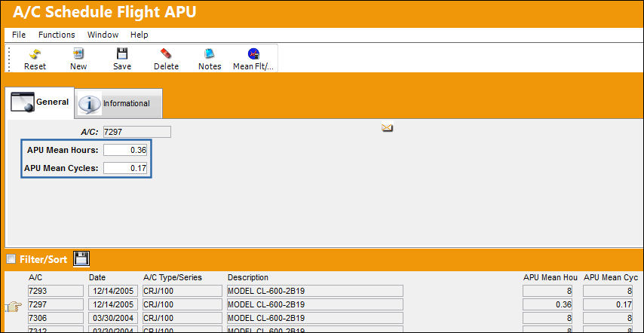Create a new record with New icon
644x333 pixels.
click(78, 53)
